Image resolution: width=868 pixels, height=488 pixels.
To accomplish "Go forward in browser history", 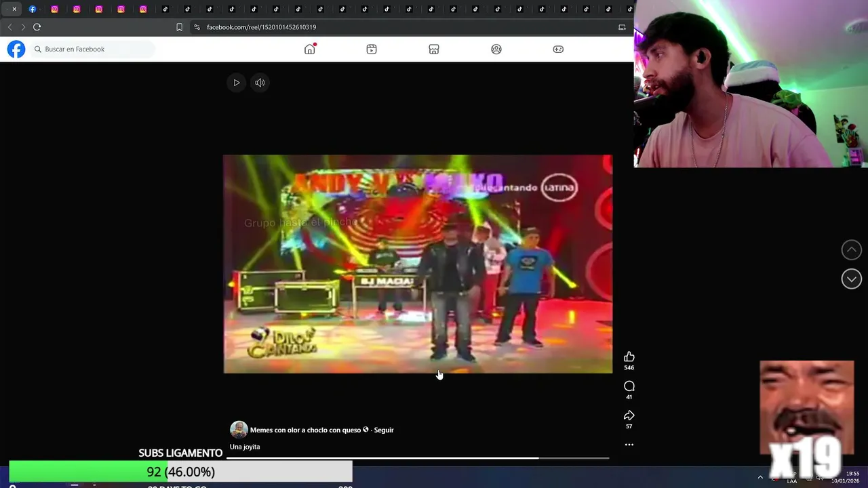I will (23, 27).
